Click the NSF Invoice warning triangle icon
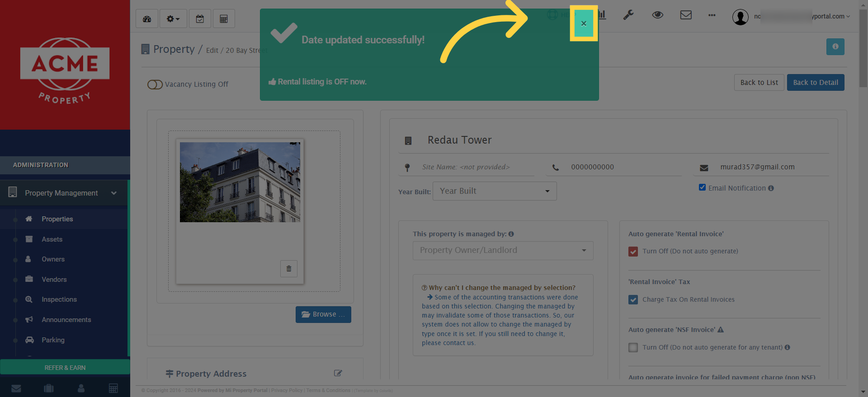The width and height of the screenshot is (868, 397). (x=721, y=330)
